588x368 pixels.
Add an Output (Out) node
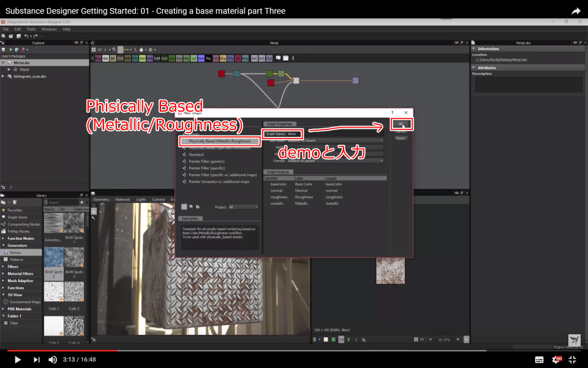click(x=269, y=59)
